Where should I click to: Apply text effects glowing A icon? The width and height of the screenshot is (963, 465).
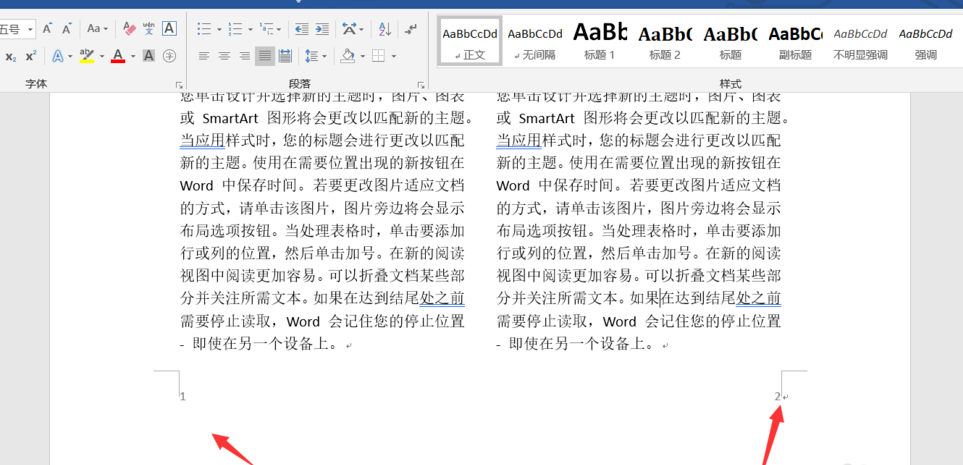(58, 57)
